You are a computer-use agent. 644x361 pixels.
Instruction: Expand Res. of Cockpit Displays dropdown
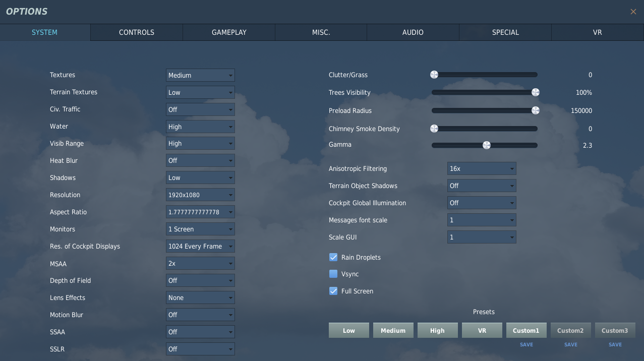click(x=200, y=246)
